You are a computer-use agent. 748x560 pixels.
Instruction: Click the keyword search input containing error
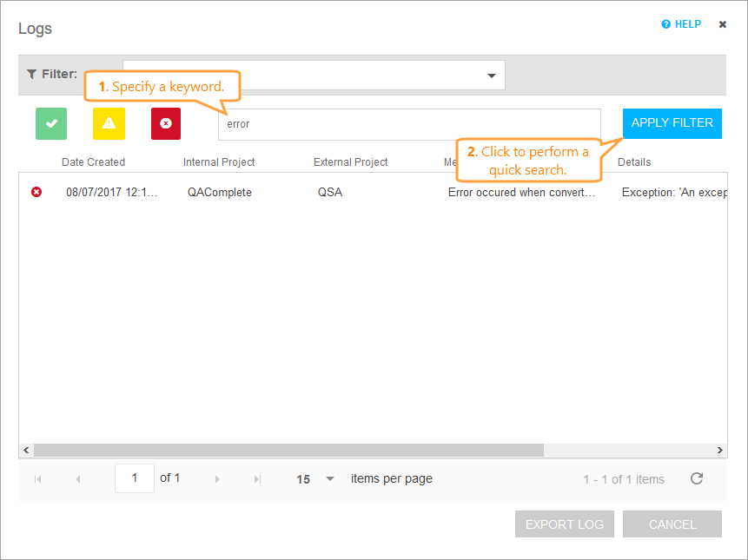coord(408,123)
